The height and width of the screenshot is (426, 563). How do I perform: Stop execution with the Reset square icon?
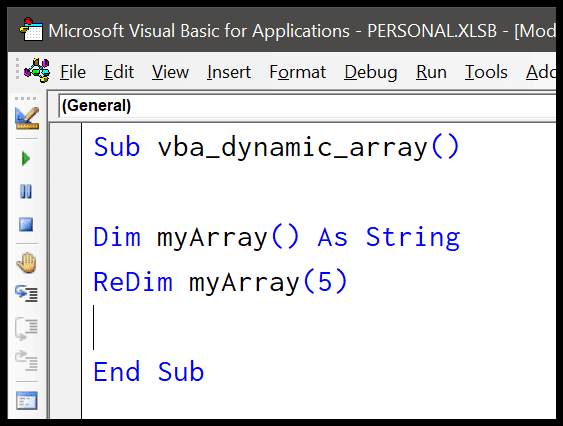26,225
